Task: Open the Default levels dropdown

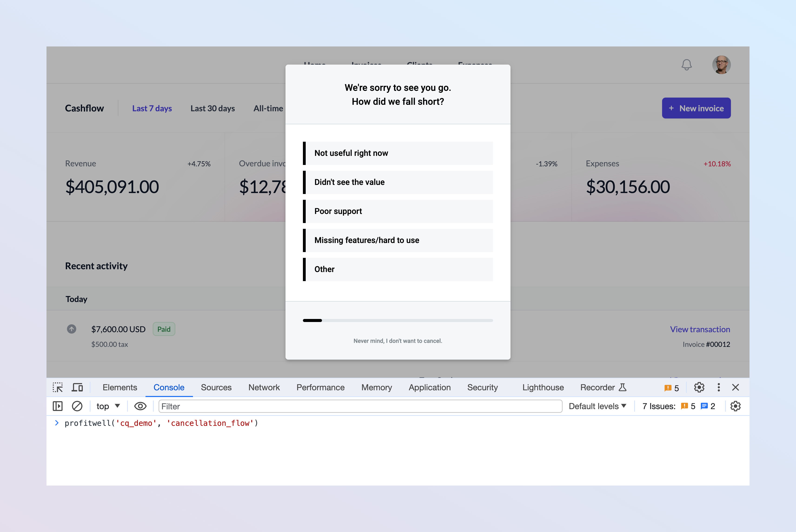Action: [x=597, y=406]
